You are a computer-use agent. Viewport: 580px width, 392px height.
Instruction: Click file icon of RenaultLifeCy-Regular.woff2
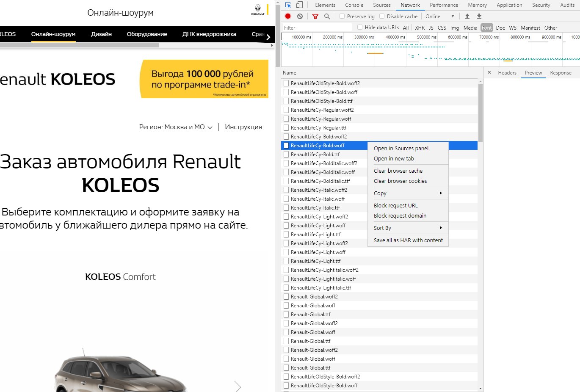[x=286, y=110]
